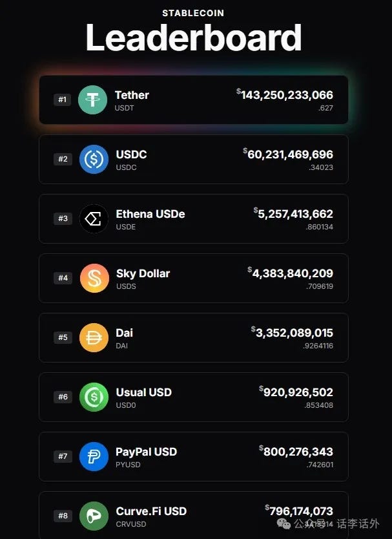Screen dimensions: 392x539
Task: Click the Dai coin icon
Action: coord(94,337)
